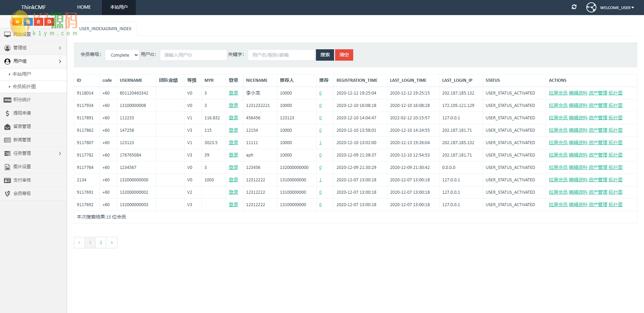Click the dollar sign icon for 提现申请
644x313 pixels.
point(7,113)
